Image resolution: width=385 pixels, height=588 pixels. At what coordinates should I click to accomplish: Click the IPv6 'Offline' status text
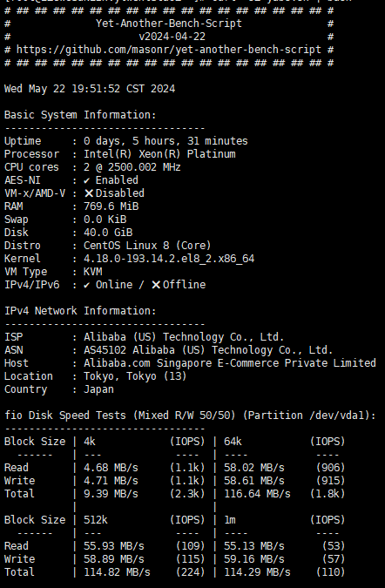[x=184, y=285]
